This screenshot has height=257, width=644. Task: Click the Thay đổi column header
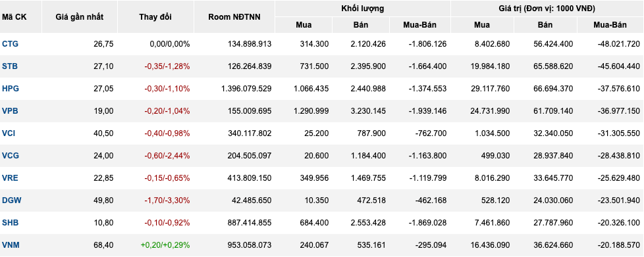pyautogui.click(x=155, y=17)
